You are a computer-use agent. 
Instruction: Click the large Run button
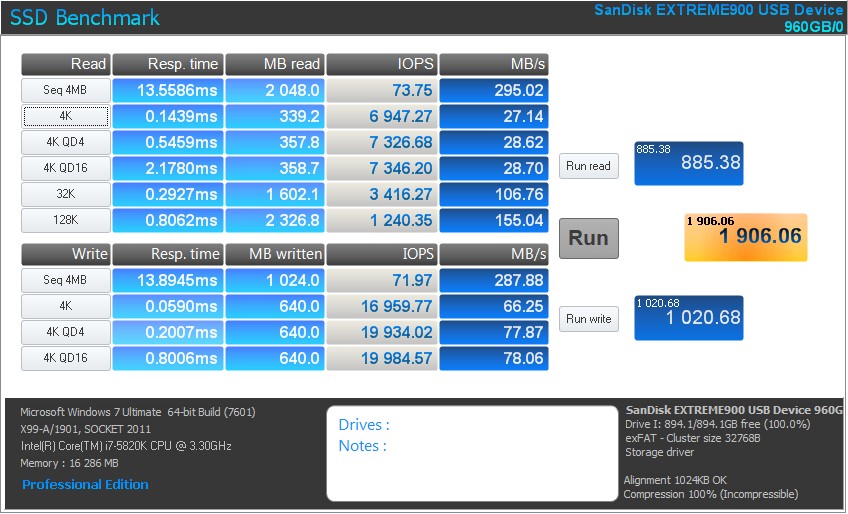588,238
